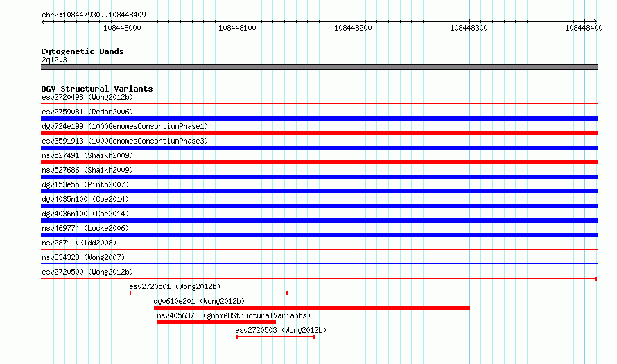Click the 108448000 ruler coordinate label

click(122, 28)
